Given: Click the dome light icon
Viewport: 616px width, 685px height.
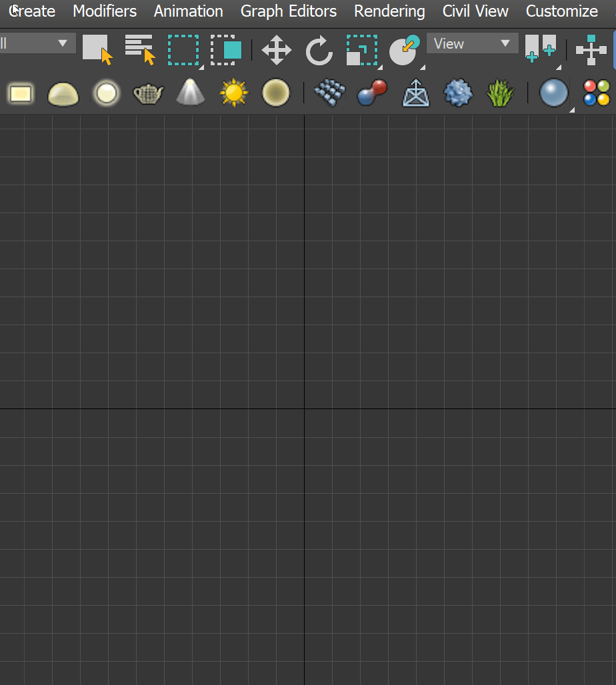Looking at the screenshot, I should point(63,94).
